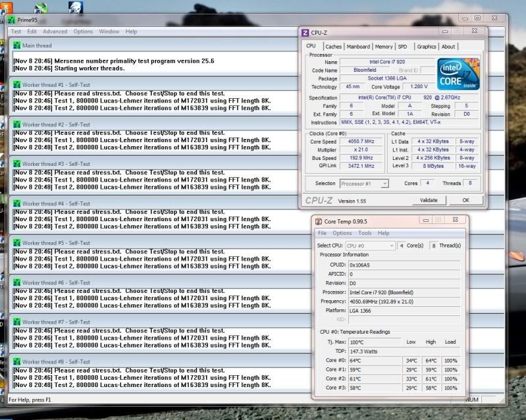Image resolution: width=526 pixels, height=420 pixels.
Task: Click the Code Name Bloomfield value
Action: pos(365,70)
